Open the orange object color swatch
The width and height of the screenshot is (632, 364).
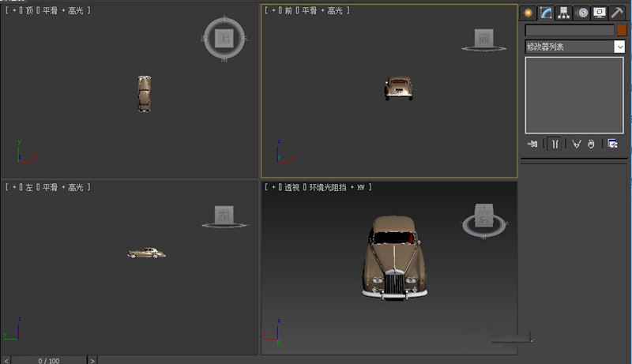click(x=622, y=30)
